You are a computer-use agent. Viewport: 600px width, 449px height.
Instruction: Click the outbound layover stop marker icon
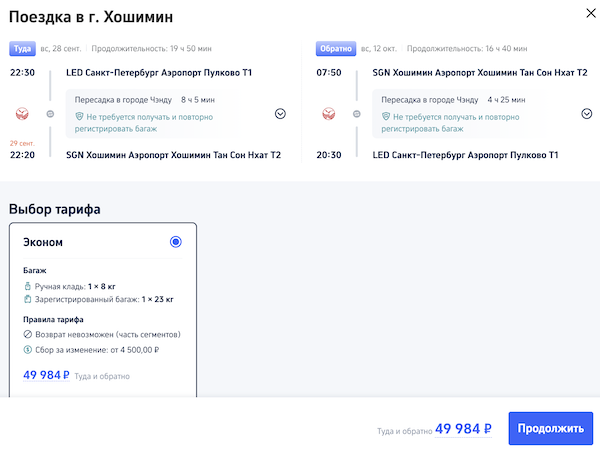click(x=51, y=113)
